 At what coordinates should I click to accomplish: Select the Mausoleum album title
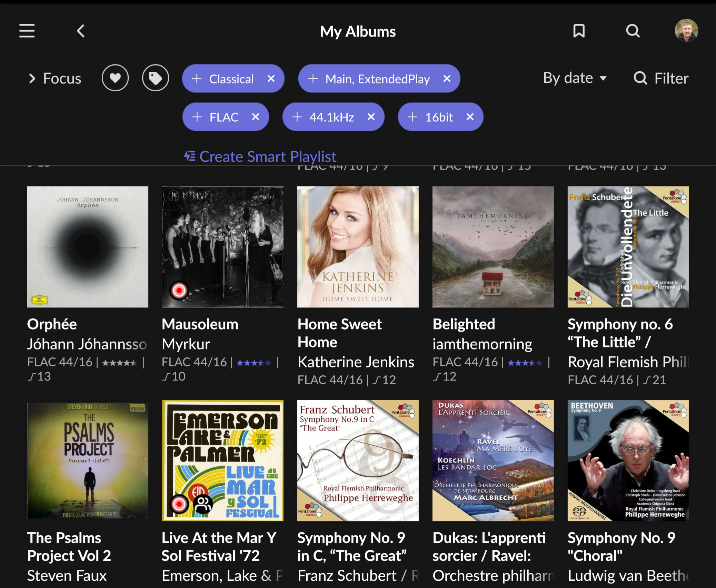point(200,324)
